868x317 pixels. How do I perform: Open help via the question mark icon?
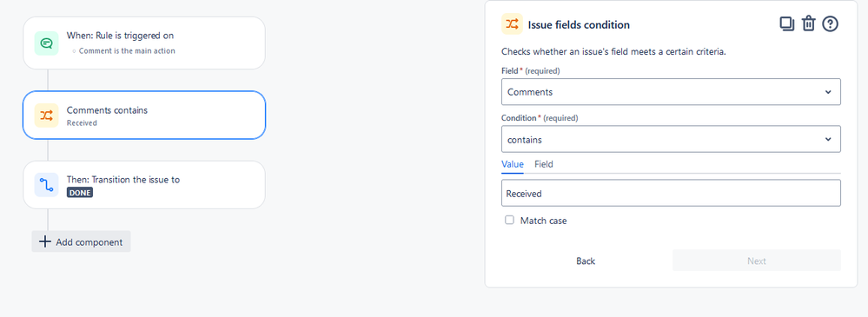tap(831, 24)
